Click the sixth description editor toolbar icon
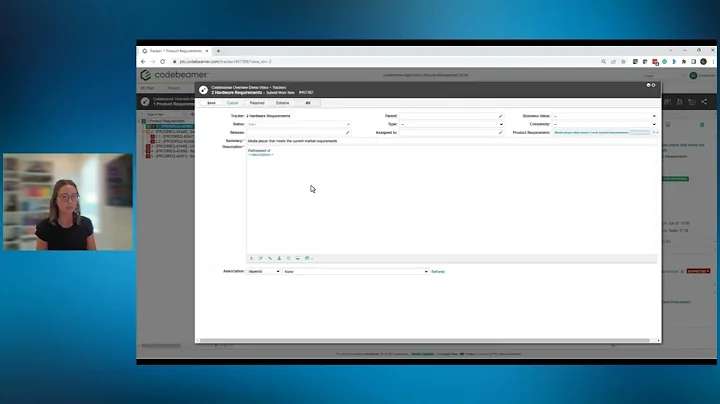720x404 pixels. tap(298, 258)
